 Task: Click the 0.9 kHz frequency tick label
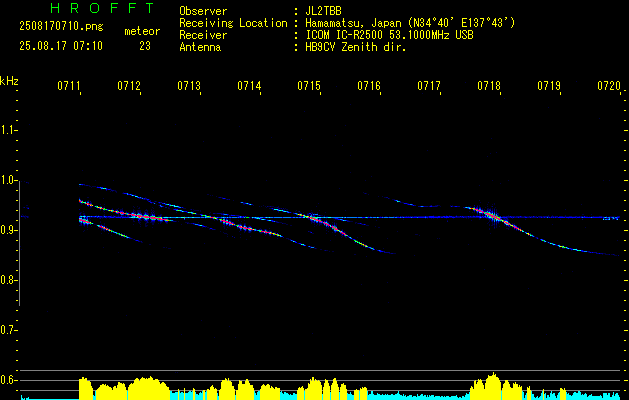pyautogui.click(x=8, y=230)
